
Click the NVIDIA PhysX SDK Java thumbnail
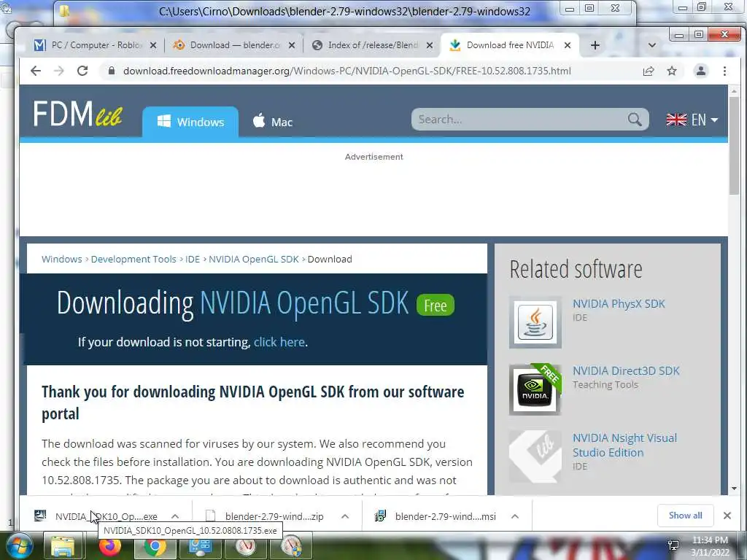pos(535,322)
